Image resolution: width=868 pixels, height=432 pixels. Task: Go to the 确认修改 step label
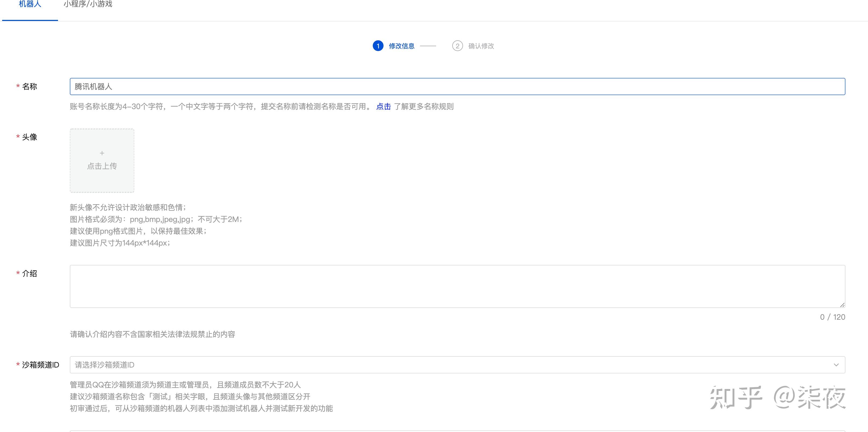[481, 46]
